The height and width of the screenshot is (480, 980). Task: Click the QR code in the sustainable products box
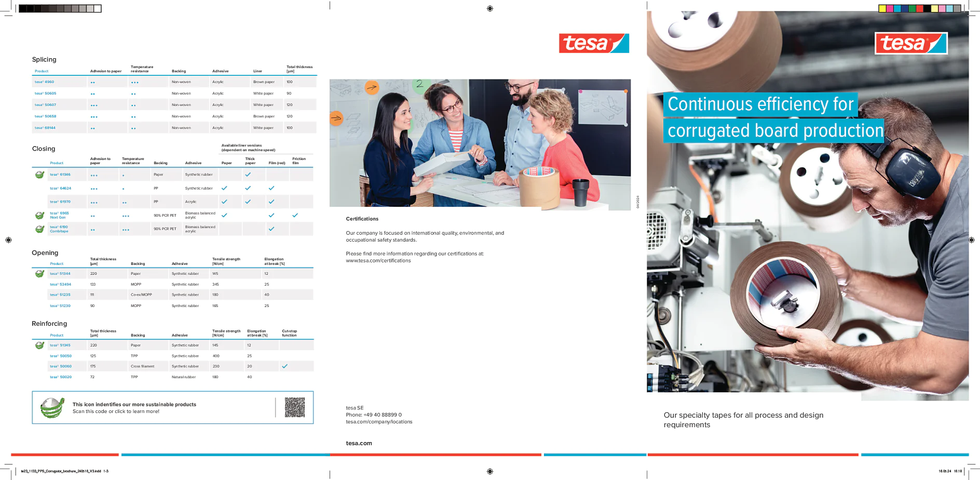coord(295,407)
